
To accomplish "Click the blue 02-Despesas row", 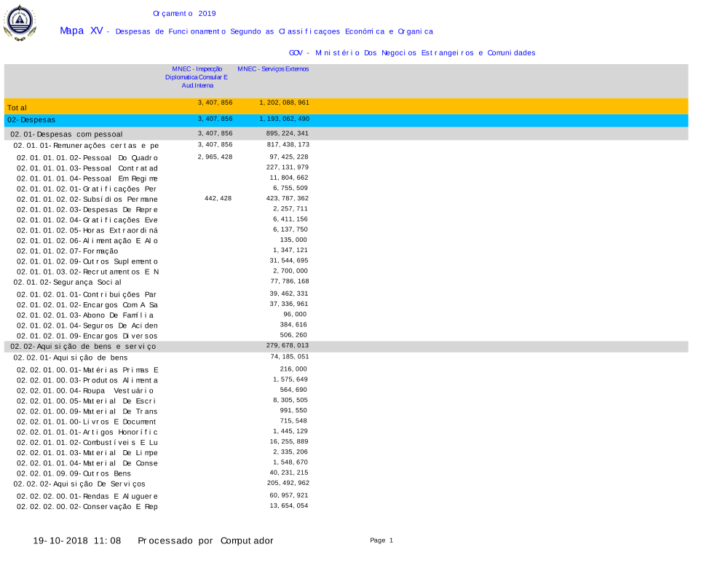I will tap(346, 119).
